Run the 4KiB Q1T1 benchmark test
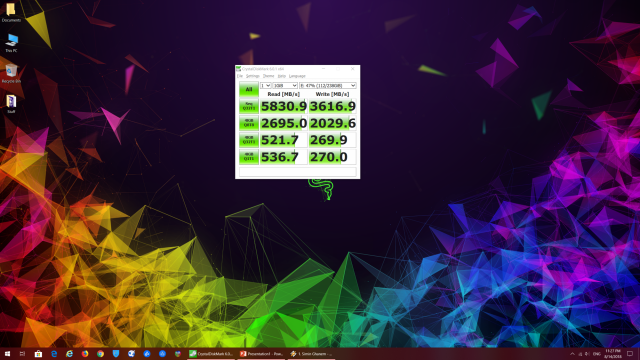Image resolution: width=640 pixels, height=360 pixels. point(249,157)
